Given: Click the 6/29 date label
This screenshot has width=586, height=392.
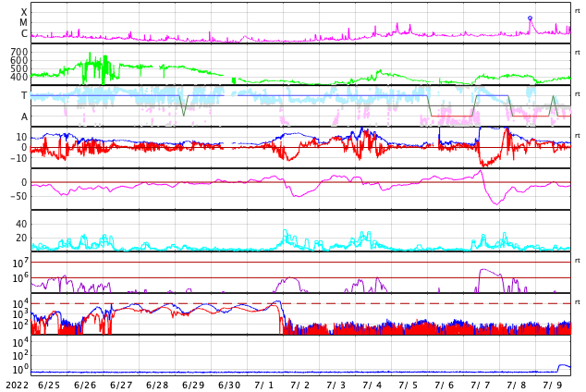Looking at the screenshot, I should [x=193, y=385].
